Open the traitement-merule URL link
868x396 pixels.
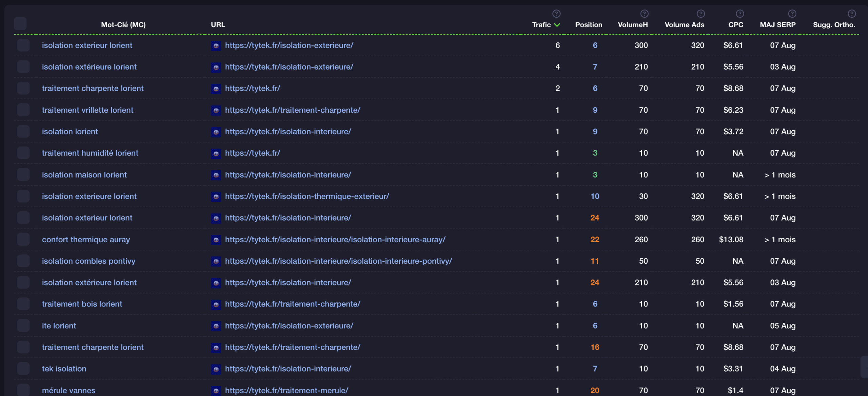click(x=287, y=390)
